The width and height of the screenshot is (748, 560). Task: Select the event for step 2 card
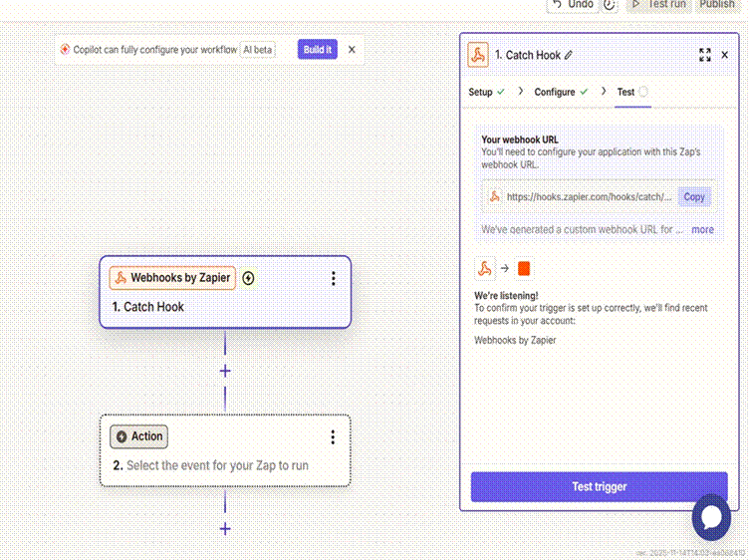click(x=225, y=450)
